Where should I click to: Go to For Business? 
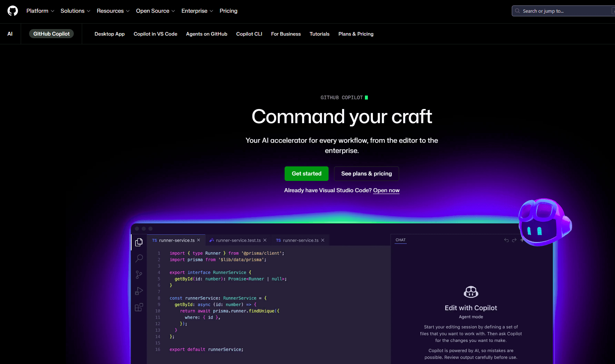286,34
